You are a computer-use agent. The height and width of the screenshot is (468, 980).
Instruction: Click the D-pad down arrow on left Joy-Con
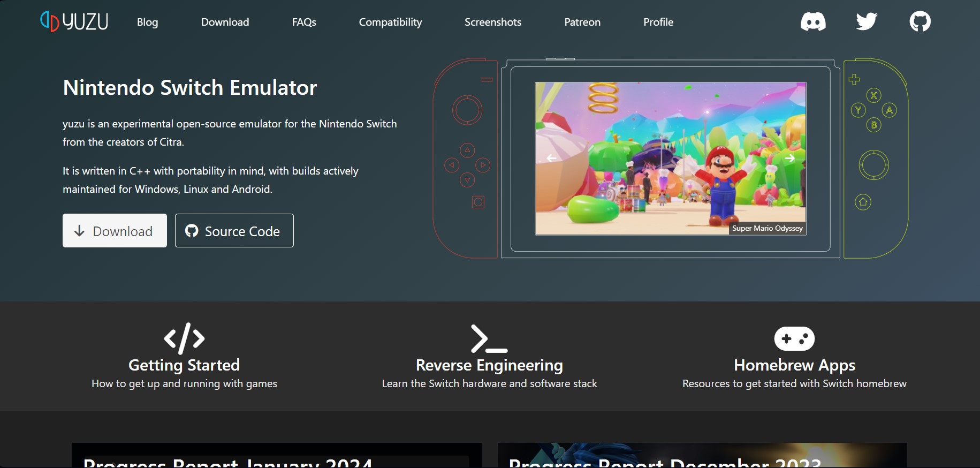(467, 180)
